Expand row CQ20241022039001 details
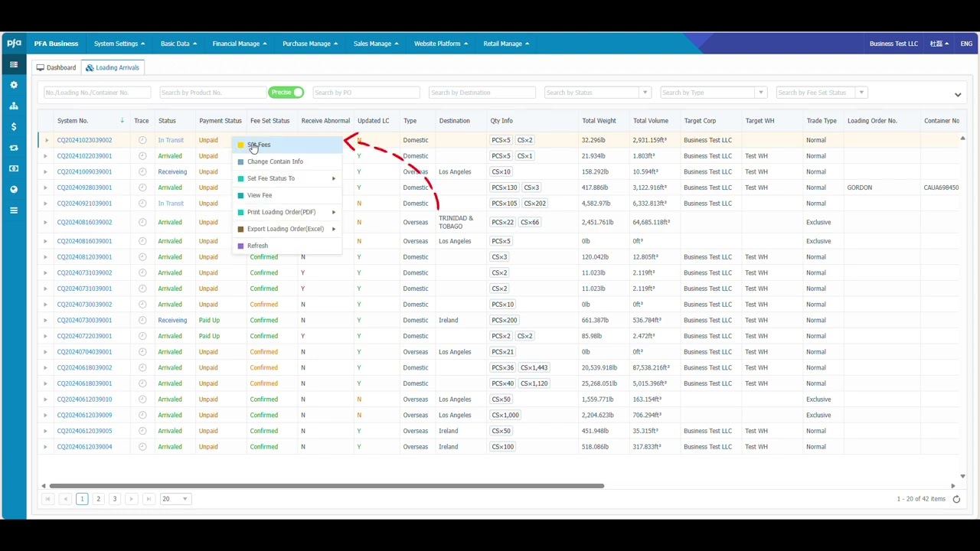The height and width of the screenshot is (551, 980). [46, 156]
